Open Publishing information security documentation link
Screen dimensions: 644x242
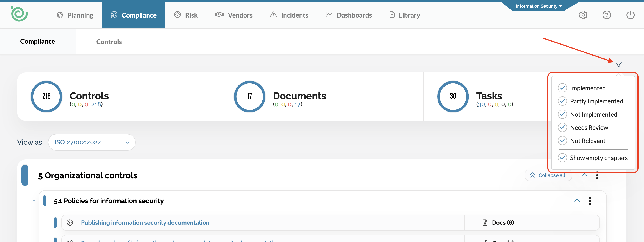145,222
